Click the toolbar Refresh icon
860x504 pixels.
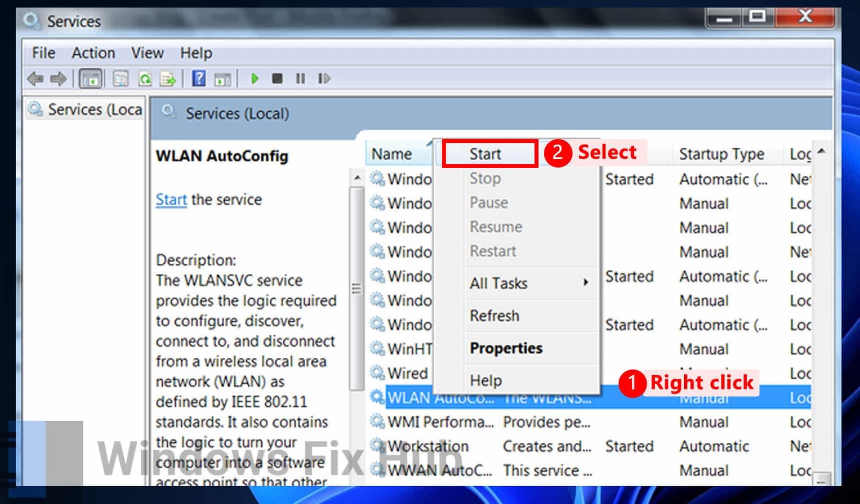tap(145, 79)
